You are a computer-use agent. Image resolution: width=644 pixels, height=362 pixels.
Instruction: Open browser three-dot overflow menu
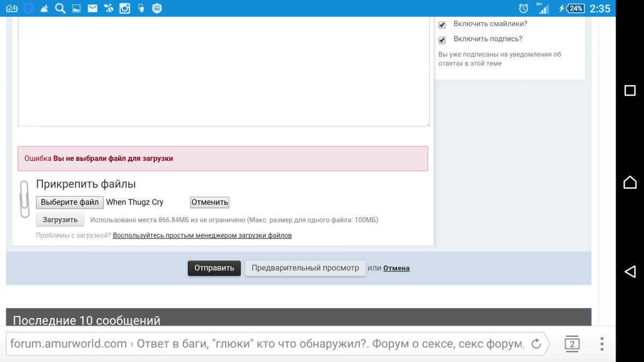tap(602, 344)
